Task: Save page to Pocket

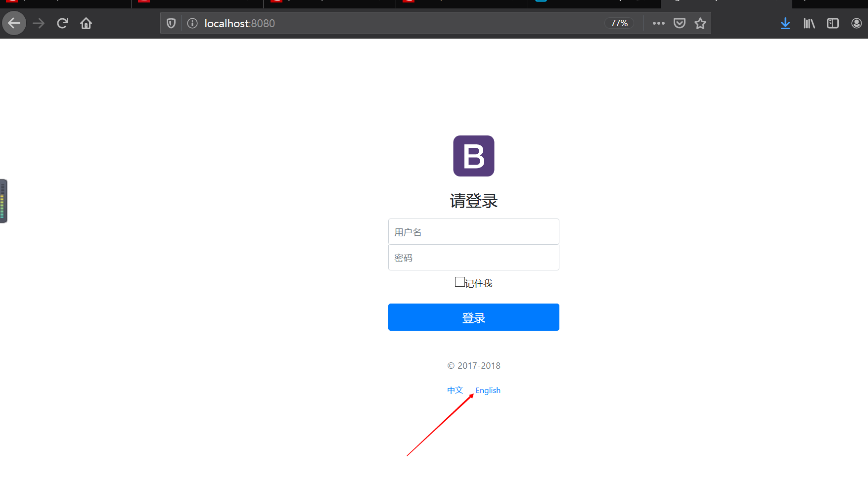Action: point(680,23)
